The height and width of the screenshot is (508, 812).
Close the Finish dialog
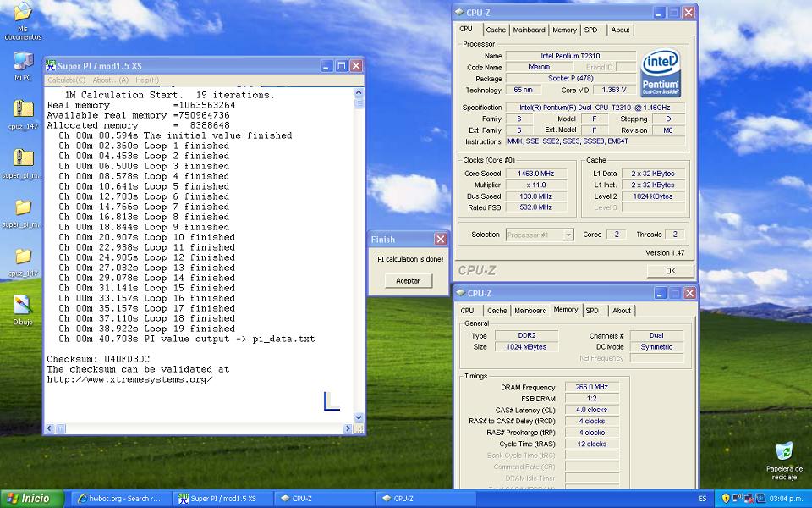coord(440,239)
